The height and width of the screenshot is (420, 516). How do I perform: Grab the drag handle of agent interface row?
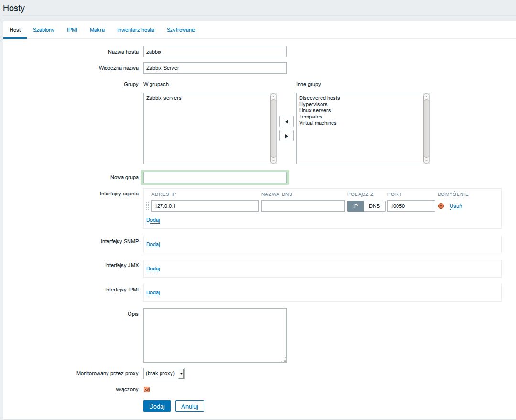coord(148,206)
